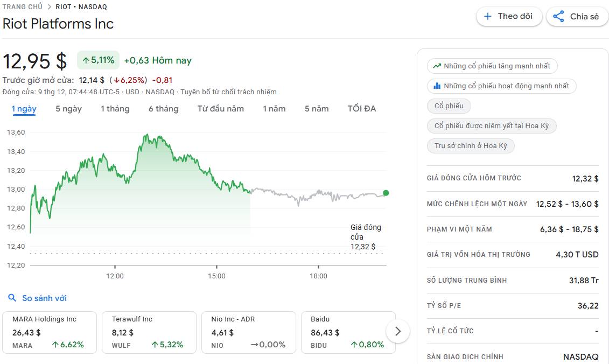Click the RIOT • NASDAQ breadcrumb text
Screen dimensions: 609x364
(81, 6)
